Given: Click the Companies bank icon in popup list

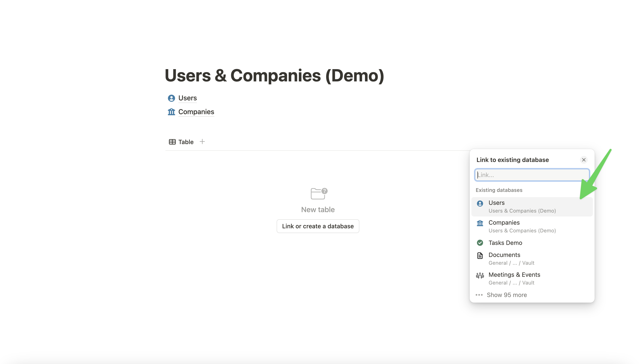Looking at the screenshot, I should click(480, 223).
